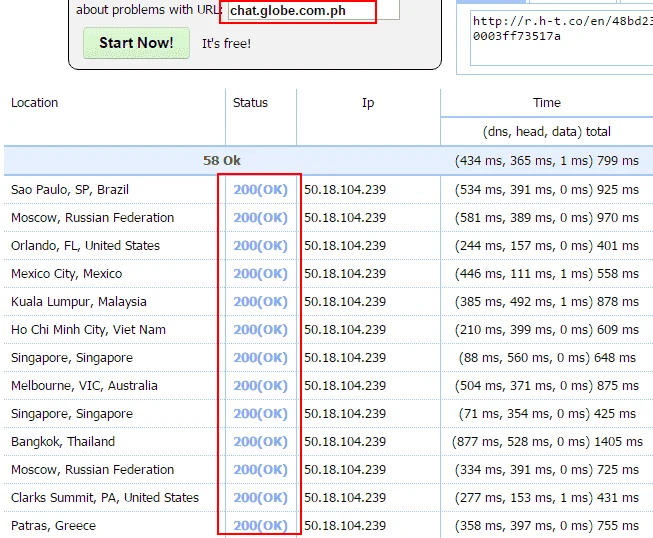This screenshot has height=538, width=653.
Task: Open 200(OK) status for Orlando, FL
Action: 261,245
